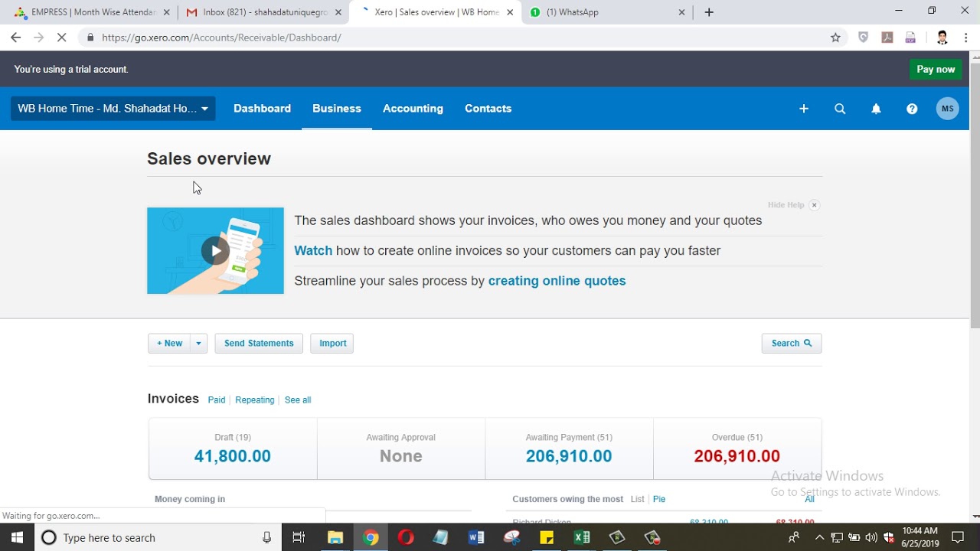Close the help panel with the X icon
This screenshot has width=980, height=551.
(814, 205)
